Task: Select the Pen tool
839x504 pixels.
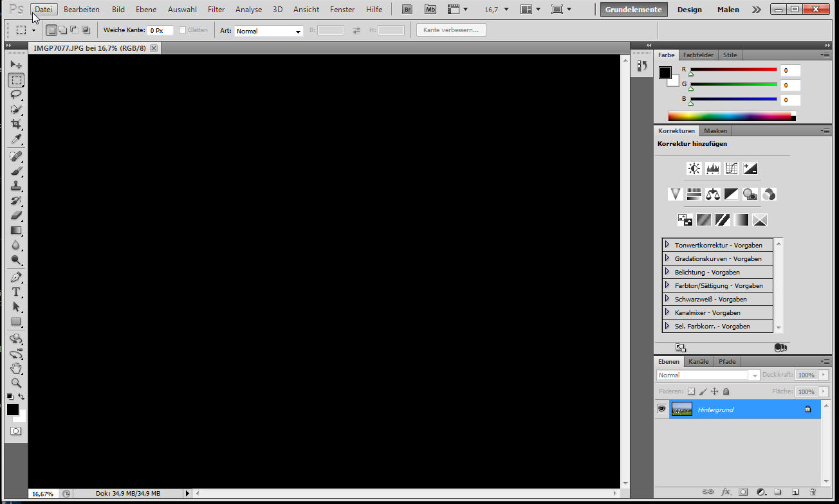Action: (16, 277)
